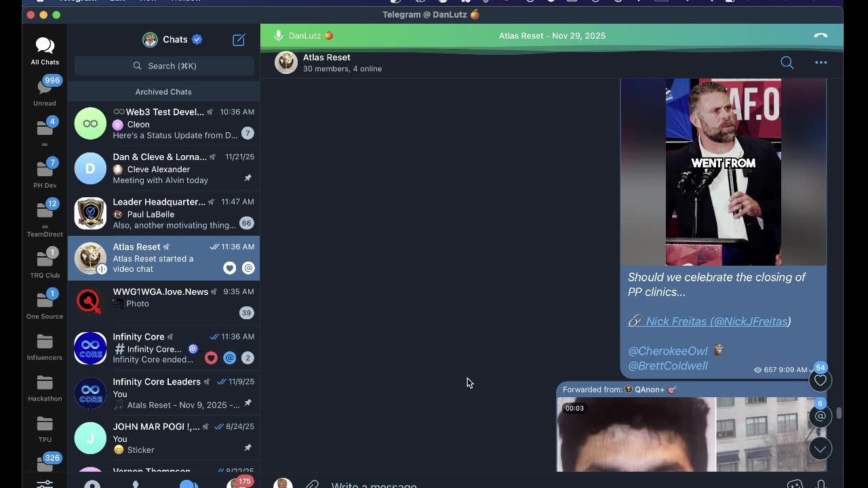Jump to unread reactions heart button
Screen dimensions: 868x488
[820, 380]
